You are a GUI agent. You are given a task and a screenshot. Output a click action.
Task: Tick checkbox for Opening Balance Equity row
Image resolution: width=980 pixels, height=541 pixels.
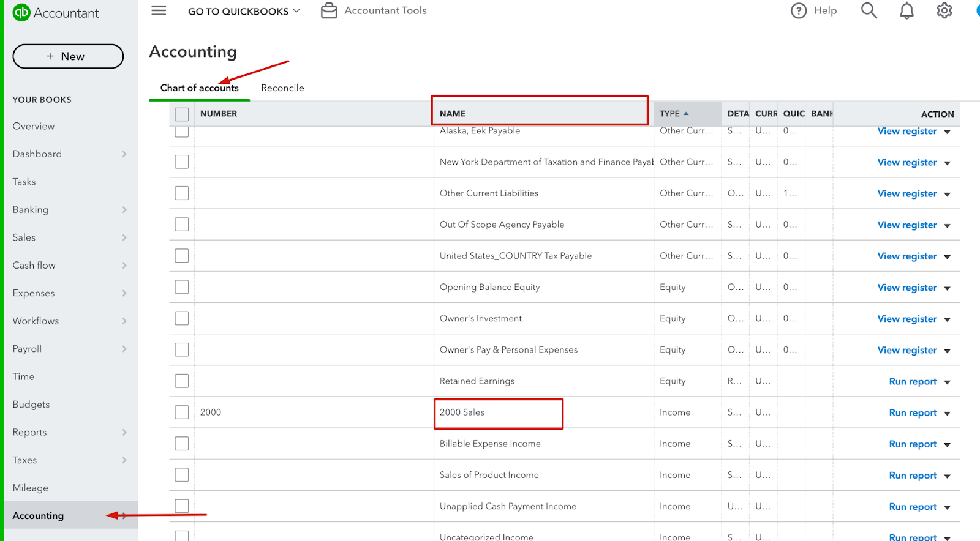click(182, 287)
